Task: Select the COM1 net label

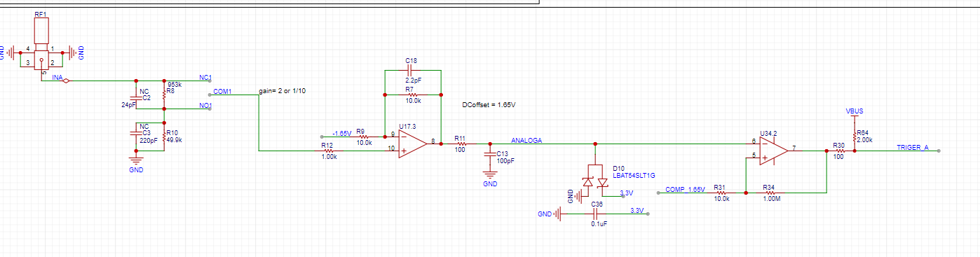Action: (x=223, y=92)
